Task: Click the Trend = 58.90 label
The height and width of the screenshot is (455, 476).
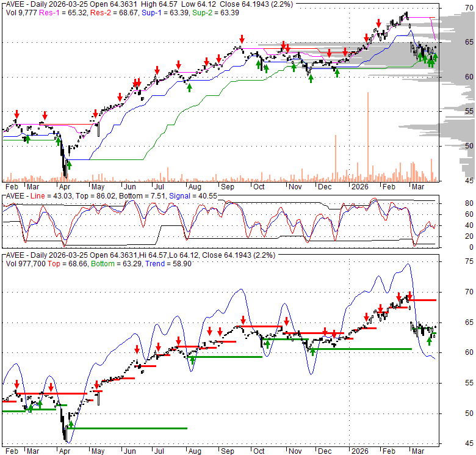Action: [168, 264]
